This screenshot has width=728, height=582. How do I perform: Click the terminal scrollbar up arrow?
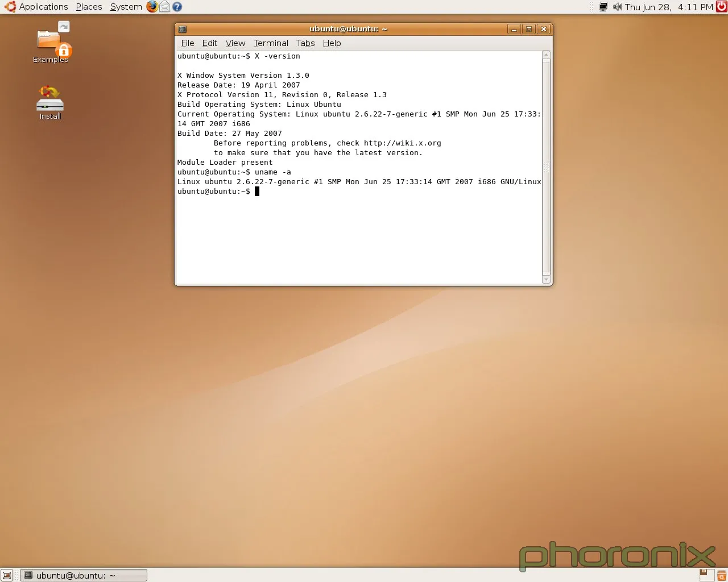[547, 55]
